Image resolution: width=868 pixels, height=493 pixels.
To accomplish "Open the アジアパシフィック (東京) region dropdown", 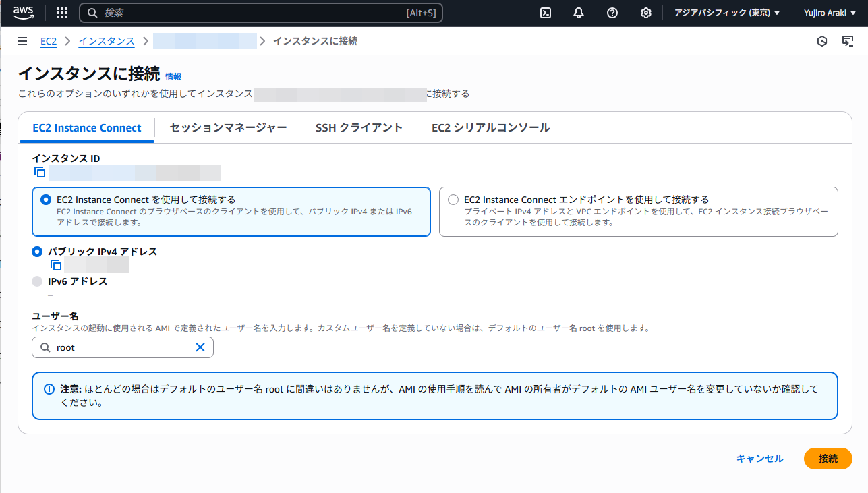I will pos(727,13).
